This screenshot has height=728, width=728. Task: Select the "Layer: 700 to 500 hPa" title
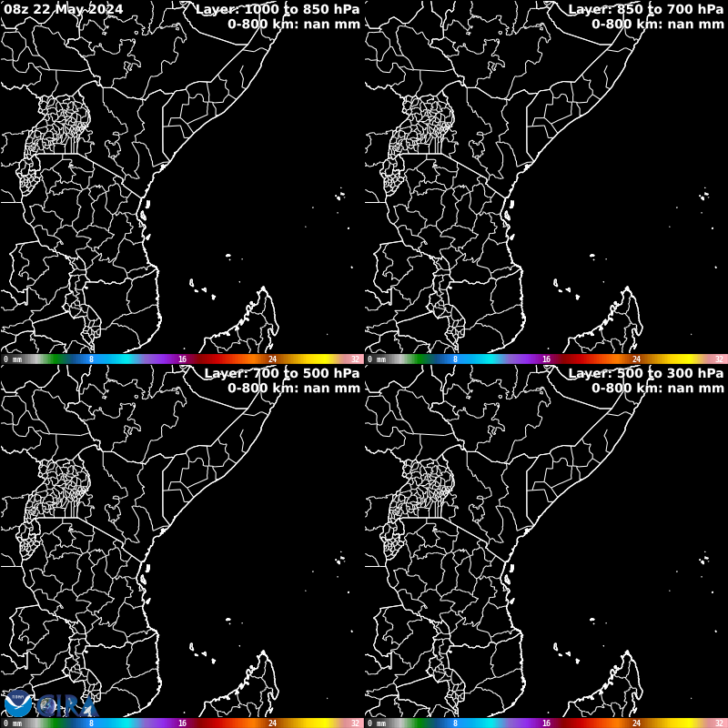pos(282,373)
